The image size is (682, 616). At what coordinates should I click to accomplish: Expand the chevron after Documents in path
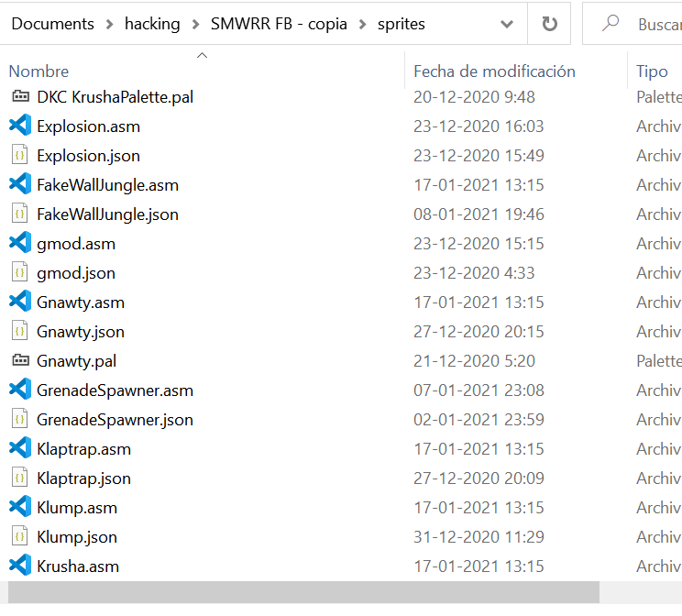click(x=110, y=25)
